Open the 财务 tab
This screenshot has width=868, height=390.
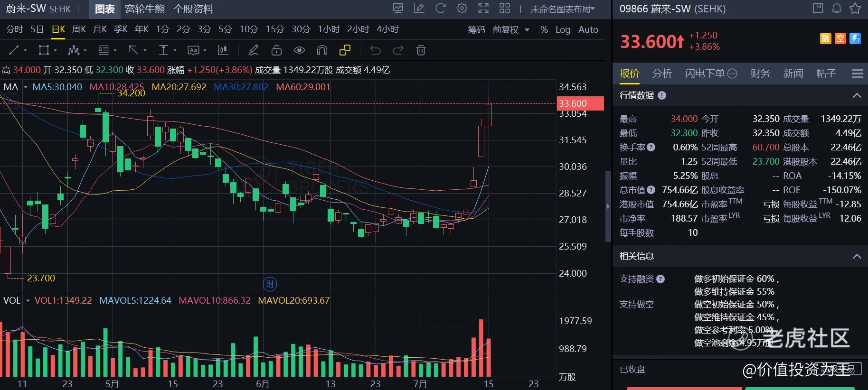(760, 74)
